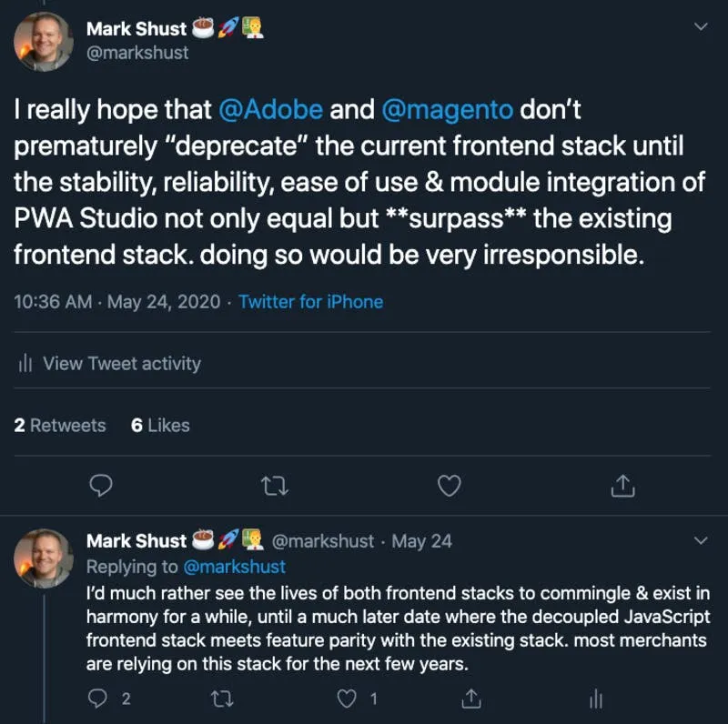Screen dimensions: 728x724
Task: Reply to the main tweet
Action: coord(102,487)
